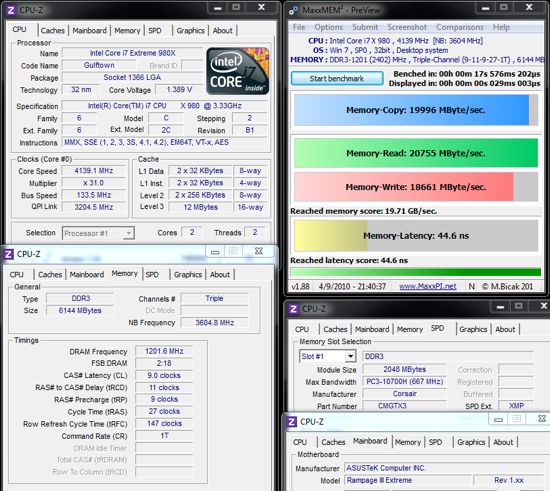Click the CPU-Z logo icon in the top-left window title bar

11,10
